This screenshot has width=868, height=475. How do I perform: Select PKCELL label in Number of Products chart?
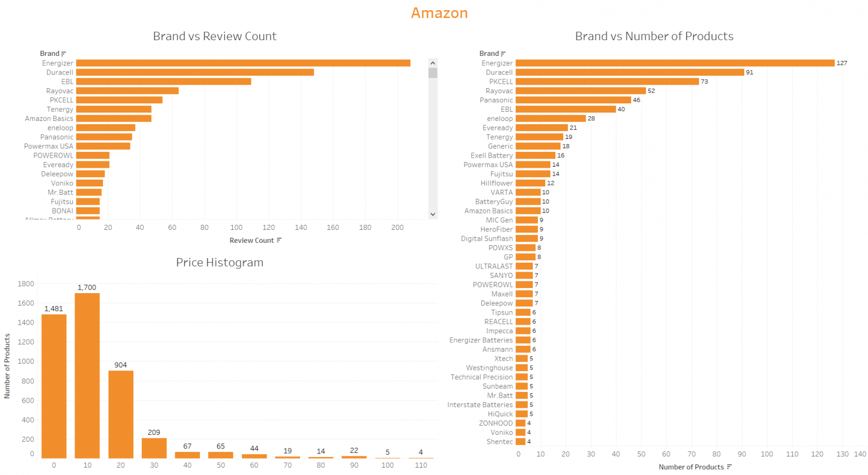click(501, 82)
